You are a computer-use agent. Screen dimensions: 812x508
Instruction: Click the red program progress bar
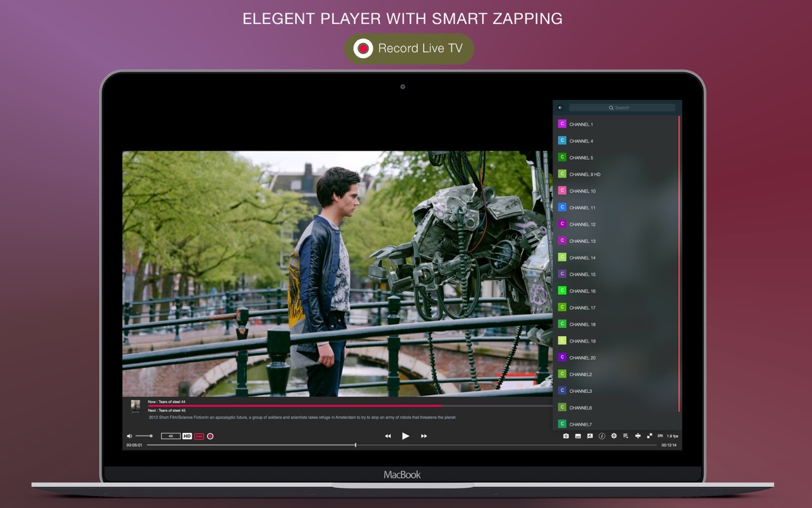(295, 406)
